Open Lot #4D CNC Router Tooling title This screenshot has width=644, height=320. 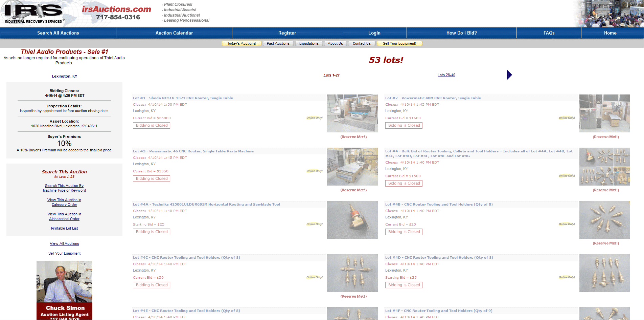tap(439, 257)
